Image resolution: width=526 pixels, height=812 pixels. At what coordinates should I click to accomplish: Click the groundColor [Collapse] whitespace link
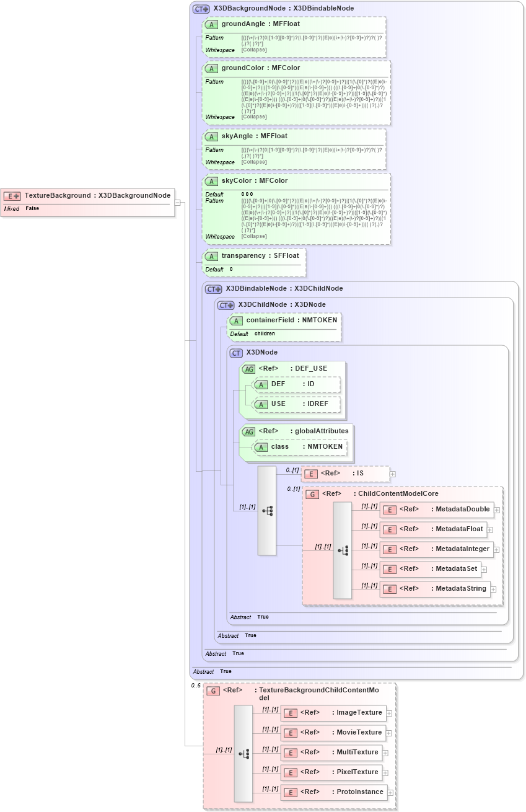(254, 117)
